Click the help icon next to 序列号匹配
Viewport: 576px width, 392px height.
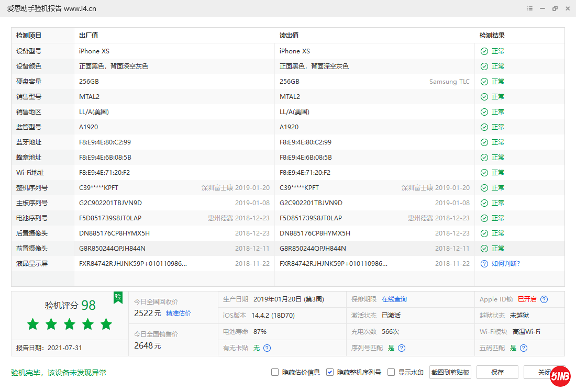click(x=402, y=348)
